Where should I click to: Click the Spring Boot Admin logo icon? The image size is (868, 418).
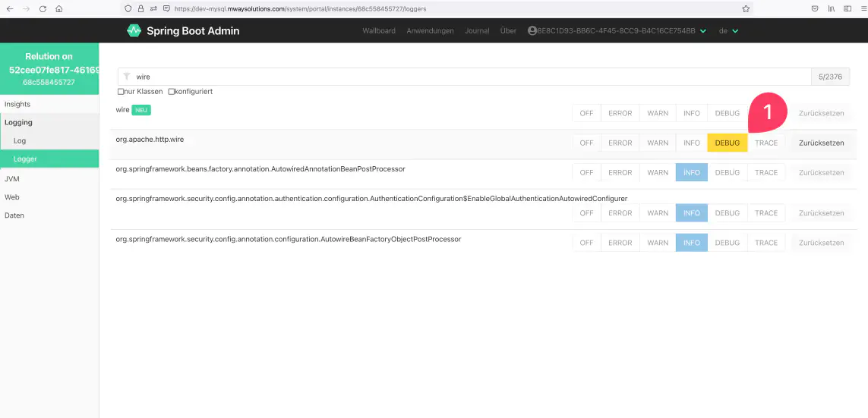[134, 31]
